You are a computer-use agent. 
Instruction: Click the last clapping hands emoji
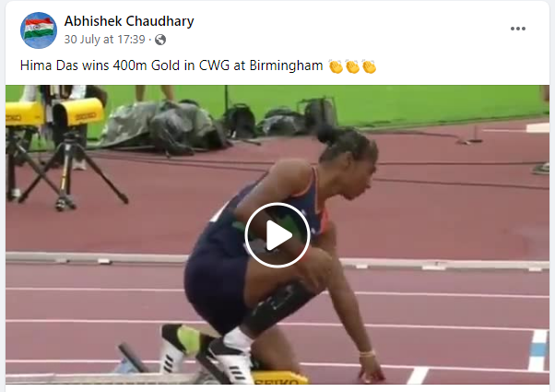click(x=369, y=66)
